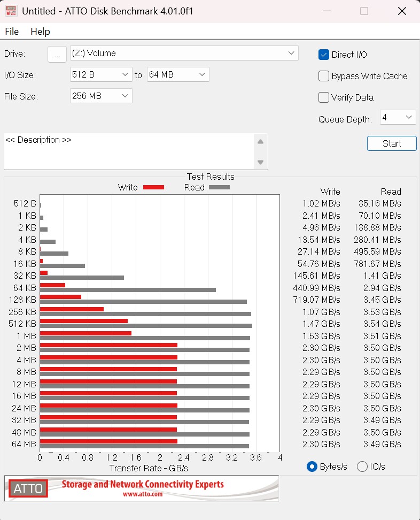420x520 pixels.
Task: Expand the maximum I/O Size 64 MB dropdown
Action: [x=178, y=74]
